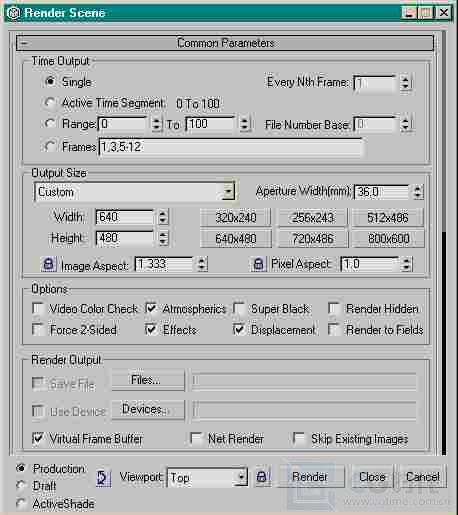This screenshot has width=458, height=515.
Task: Toggle the Image Aspect lock icon
Action: pyautogui.click(x=49, y=264)
